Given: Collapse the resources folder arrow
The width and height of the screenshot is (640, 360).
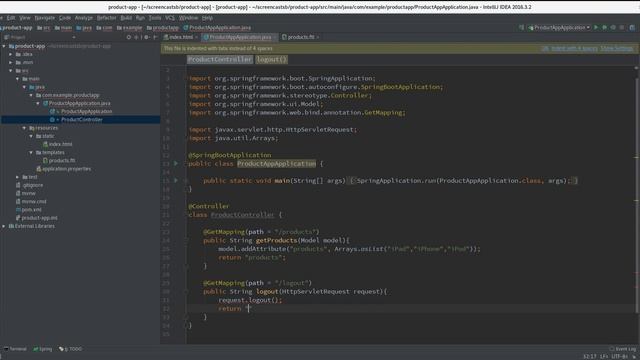Looking at the screenshot, I should [24, 128].
